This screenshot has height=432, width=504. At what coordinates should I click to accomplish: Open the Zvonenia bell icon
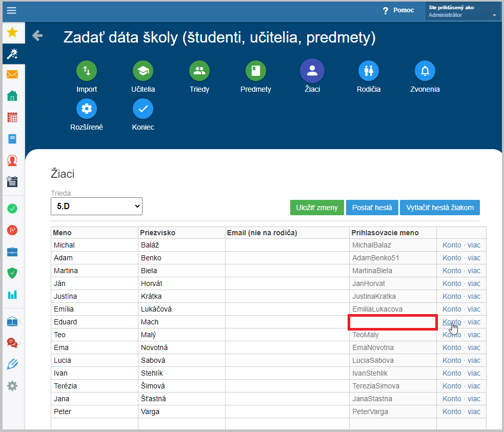pyautogui.click(x=425, y=71)
